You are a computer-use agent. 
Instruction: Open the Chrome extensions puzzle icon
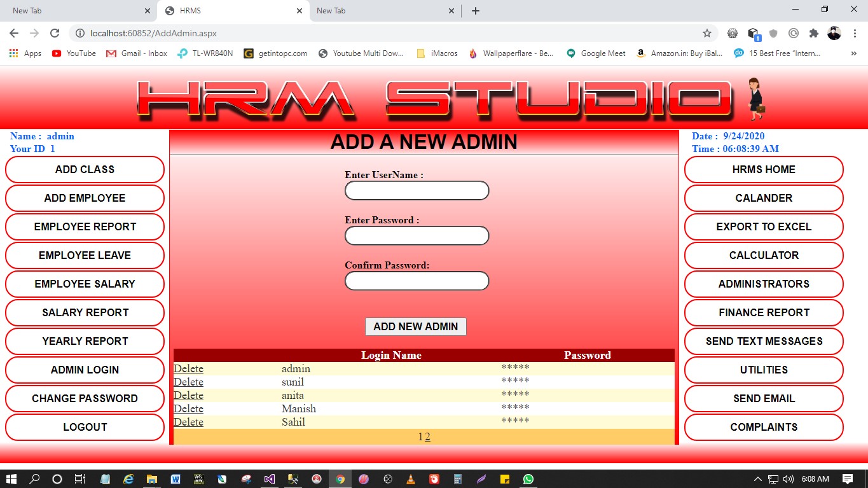pyautogui.click(x=813, y=33)
